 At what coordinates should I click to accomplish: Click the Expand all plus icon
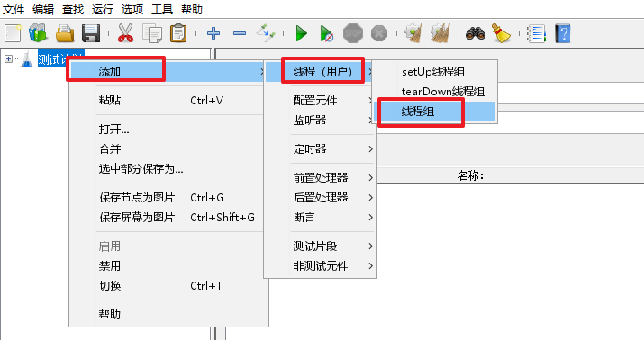[x=213, y=33]
